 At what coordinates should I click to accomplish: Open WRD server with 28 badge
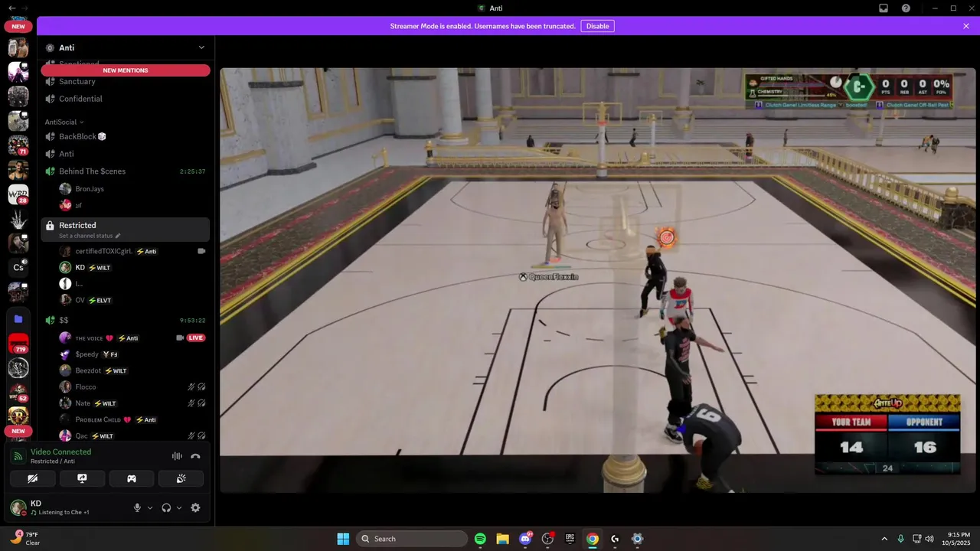click(18, 194)
